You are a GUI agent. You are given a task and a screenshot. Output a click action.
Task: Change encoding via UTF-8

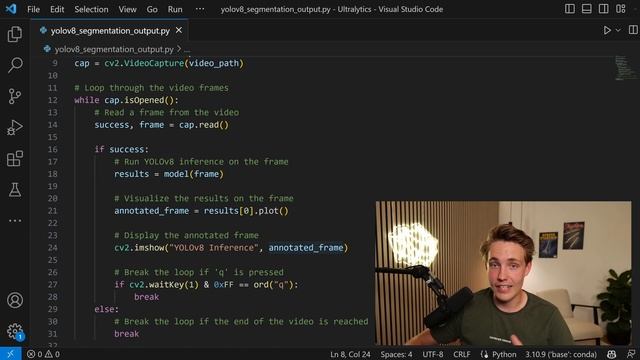433,354
